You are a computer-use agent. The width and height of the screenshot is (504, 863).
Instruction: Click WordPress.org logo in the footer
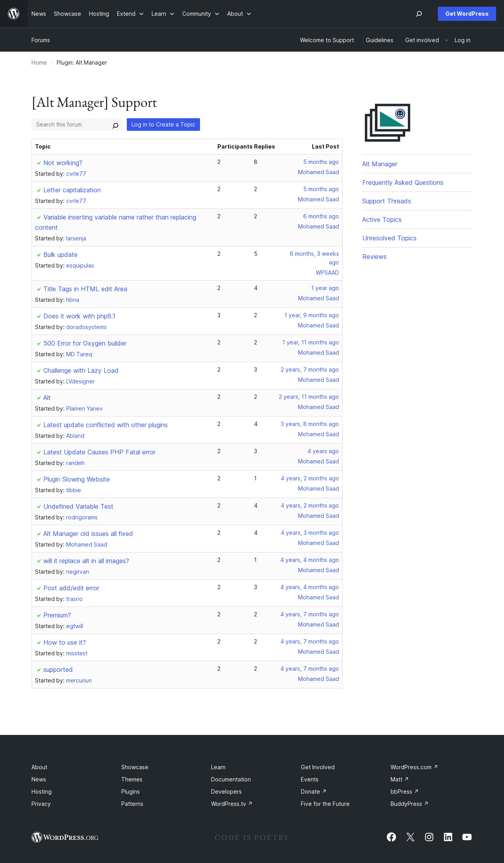coord(65,837)
